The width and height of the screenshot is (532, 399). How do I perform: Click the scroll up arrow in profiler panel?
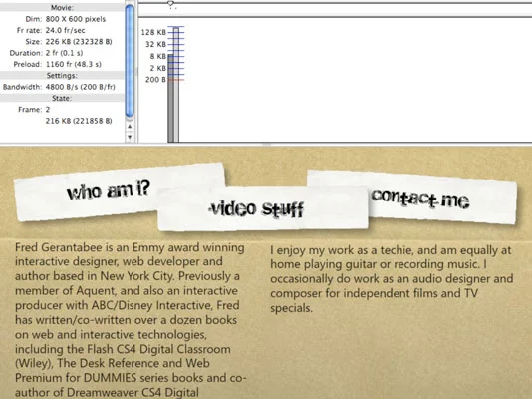coord(130,127)
